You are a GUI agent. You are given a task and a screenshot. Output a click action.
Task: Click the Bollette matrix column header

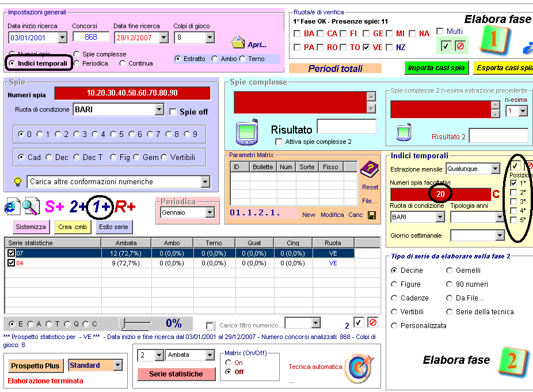(x=263, y=166)
